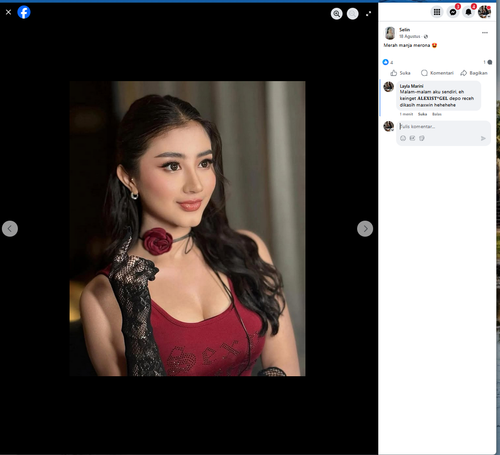Open your account profile menu

pos(484,12)
